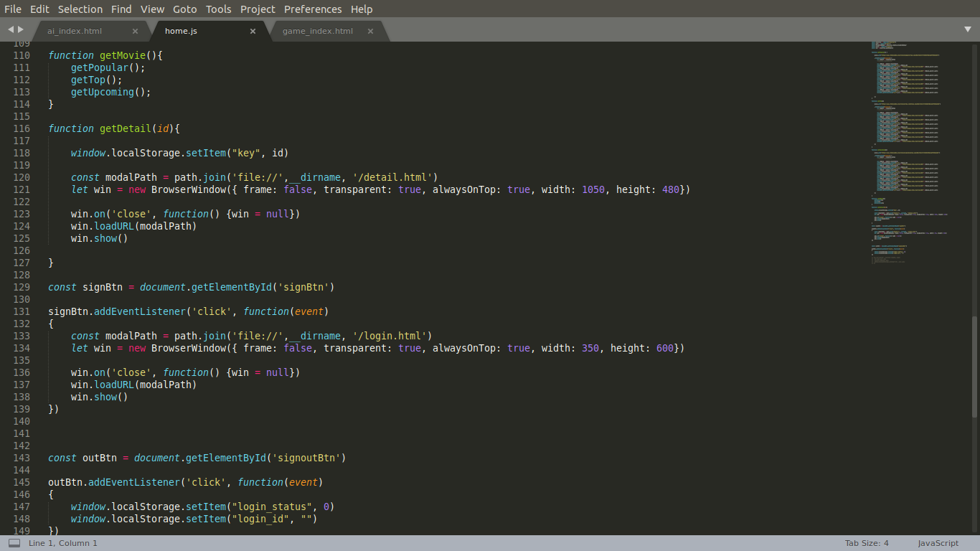
Task: Click the Line 1, Column 1 status text
Action: click(x=62, y=543)
